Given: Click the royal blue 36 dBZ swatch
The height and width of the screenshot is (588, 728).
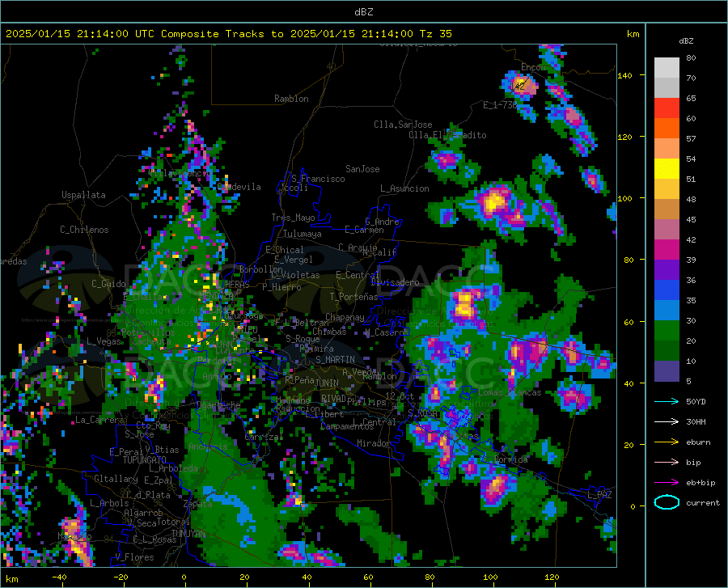Looking at the screenshot, I should [x=667, y=290].
